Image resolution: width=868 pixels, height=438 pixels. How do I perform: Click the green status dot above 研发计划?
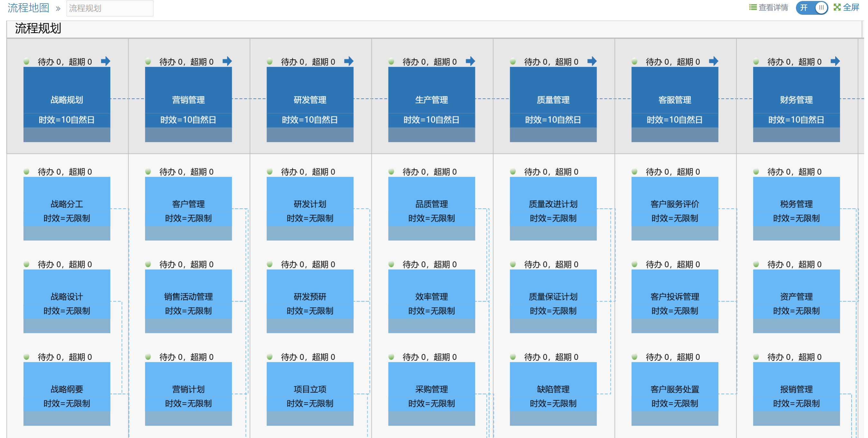tap(270, 172)
